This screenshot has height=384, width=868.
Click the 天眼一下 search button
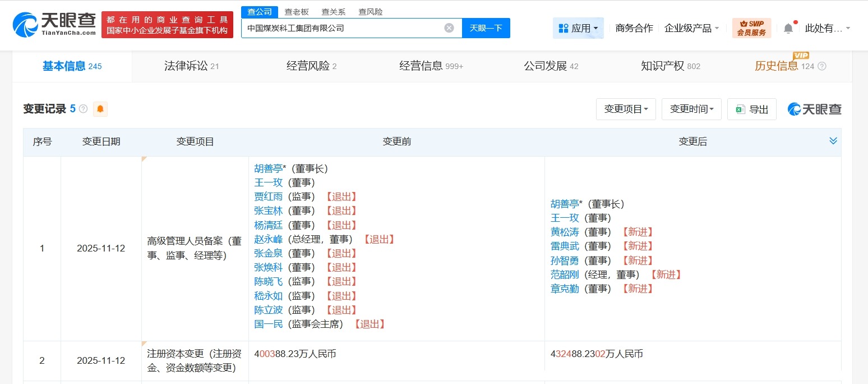(486, 28)
